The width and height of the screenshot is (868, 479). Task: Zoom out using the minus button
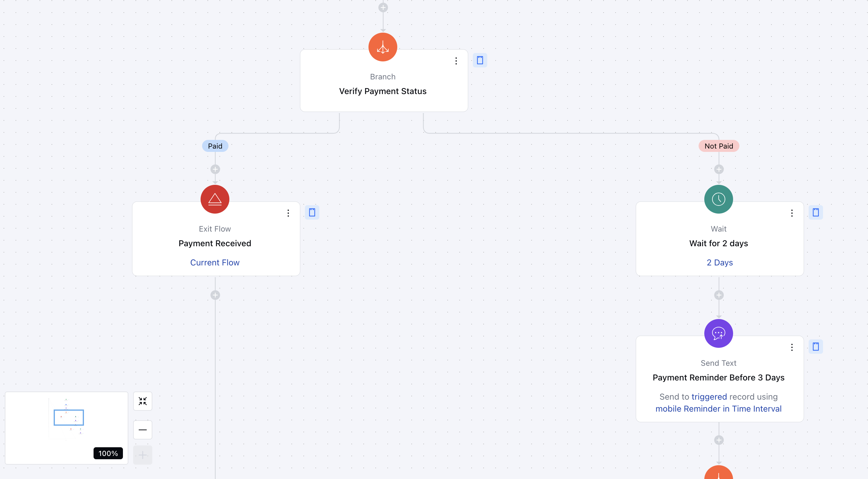tap(142, 430)
